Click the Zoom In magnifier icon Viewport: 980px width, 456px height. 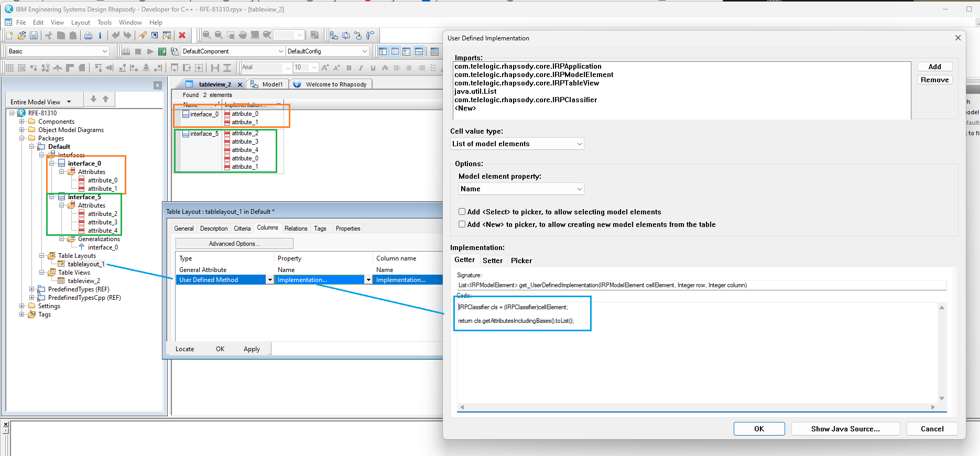(x=206, y=35)
